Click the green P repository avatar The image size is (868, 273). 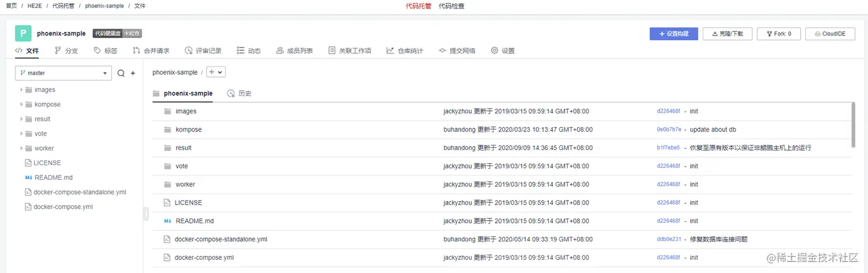tap(23, 33)
